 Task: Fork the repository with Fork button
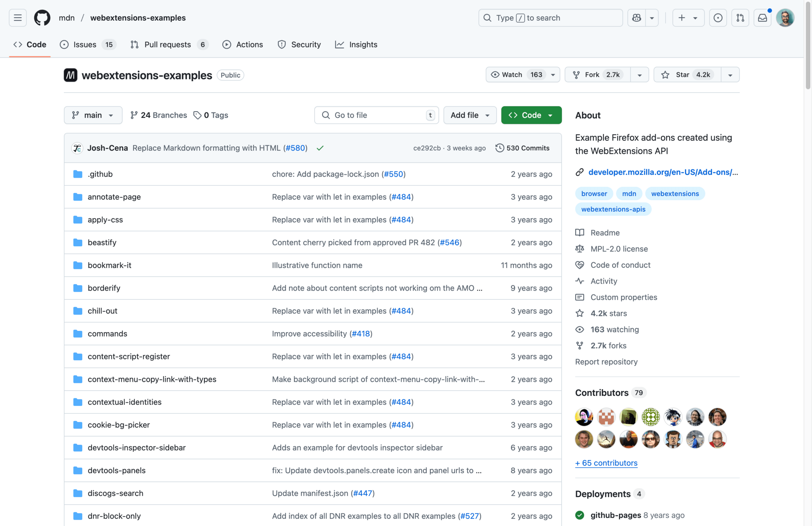coord(598,75)
